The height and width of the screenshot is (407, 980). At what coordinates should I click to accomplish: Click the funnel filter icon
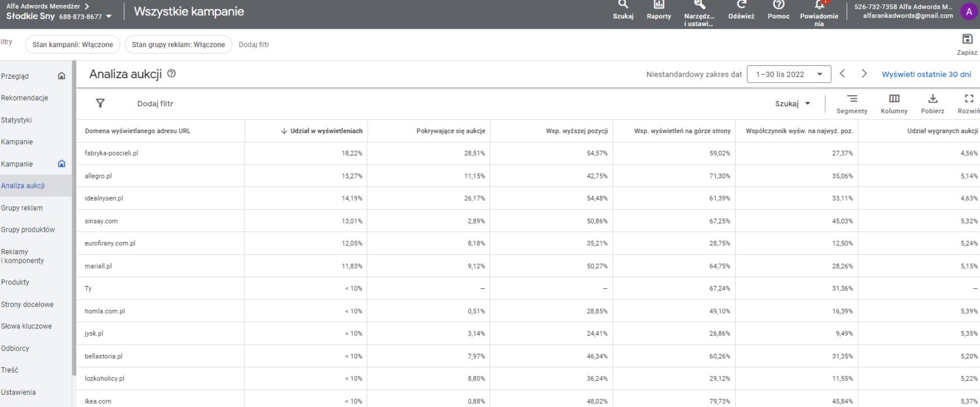coord(100,104)
